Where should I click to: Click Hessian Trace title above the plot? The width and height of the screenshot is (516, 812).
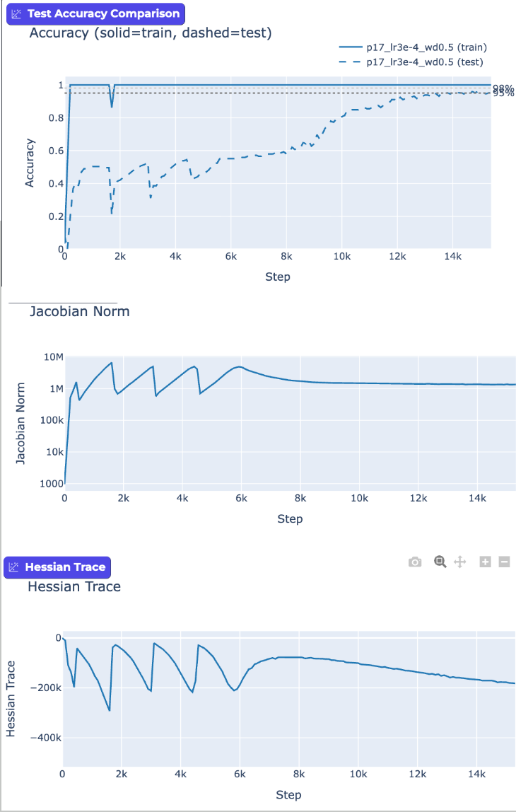[74, 586]
